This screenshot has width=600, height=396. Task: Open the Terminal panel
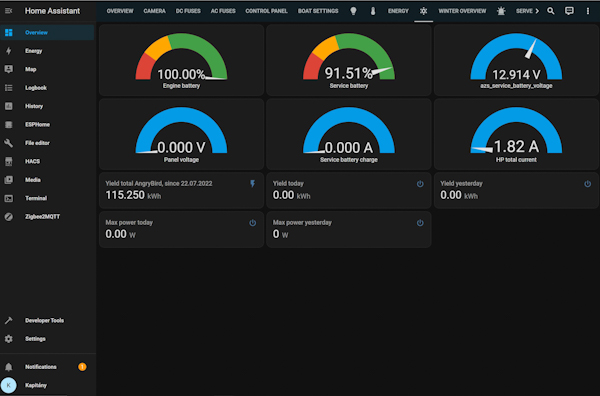pos(47,198)
